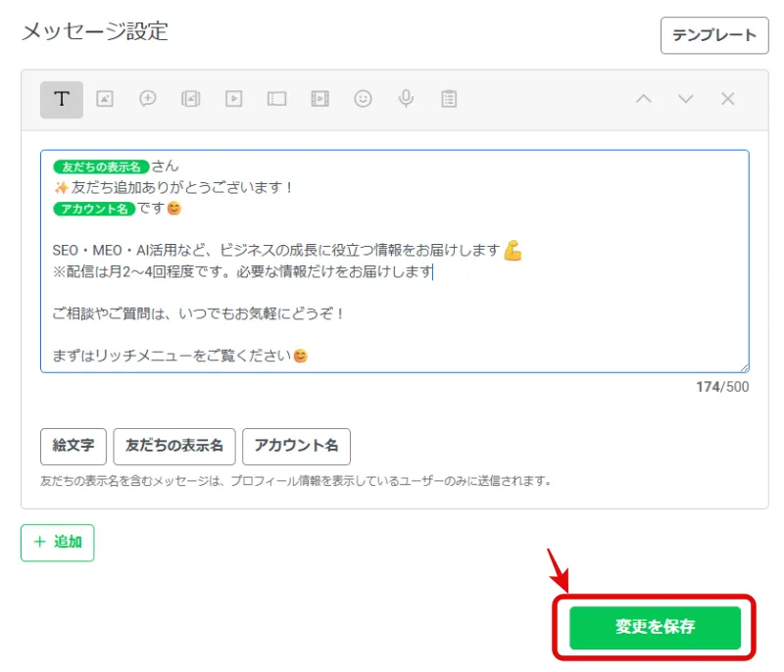Move message block down with chevron

coord(685,99)
